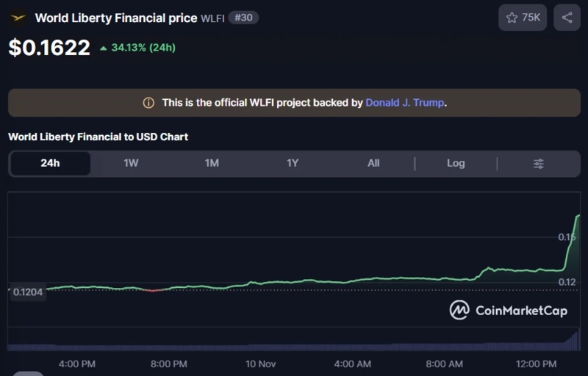The image size is (588, 376).
Task: Click the volume bars at the chart's bottom right
Action: (570, 340)
